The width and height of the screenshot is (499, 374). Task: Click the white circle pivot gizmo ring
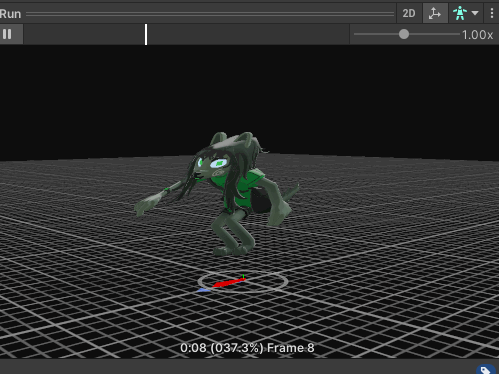[x=243, y=282]
